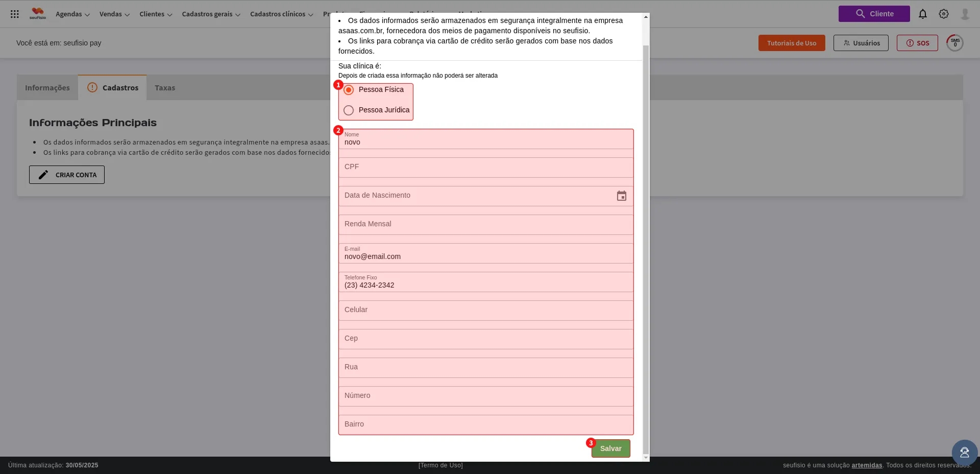Image resolution: width=980 pixels, height=474 pixels.
Task: Open the support chat headset icon
Action: (964, 453)
